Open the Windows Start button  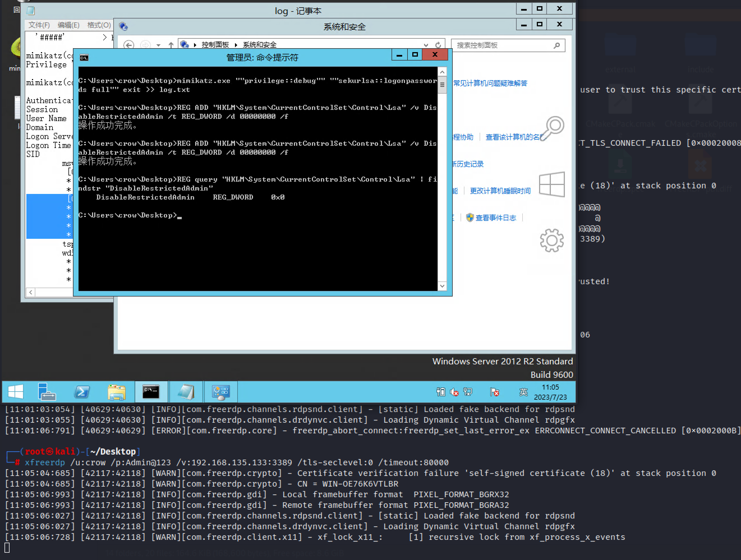click(x=16, y=392)
